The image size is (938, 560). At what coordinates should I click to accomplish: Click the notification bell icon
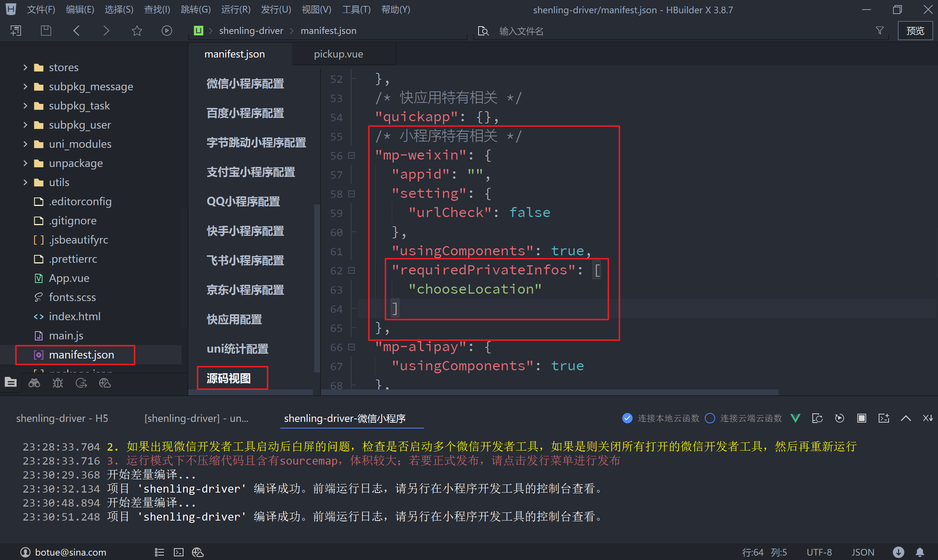point(920,552)
